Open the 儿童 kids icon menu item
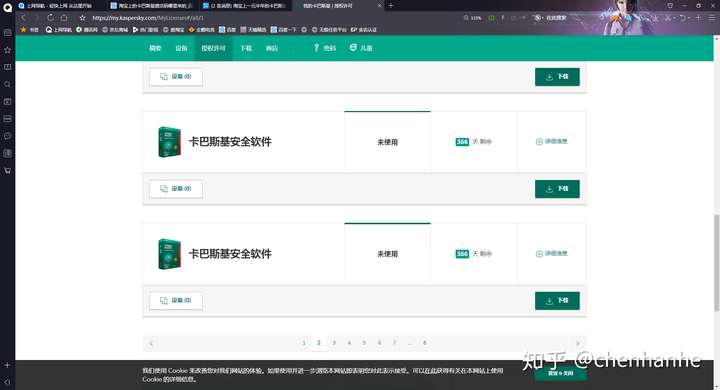Image resolution: width=720 pixels, height=390 pixels. click(x=361, y=48)
